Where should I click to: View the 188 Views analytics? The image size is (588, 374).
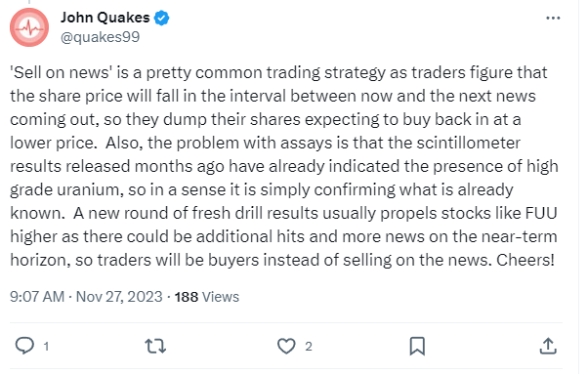pos(207,297)
